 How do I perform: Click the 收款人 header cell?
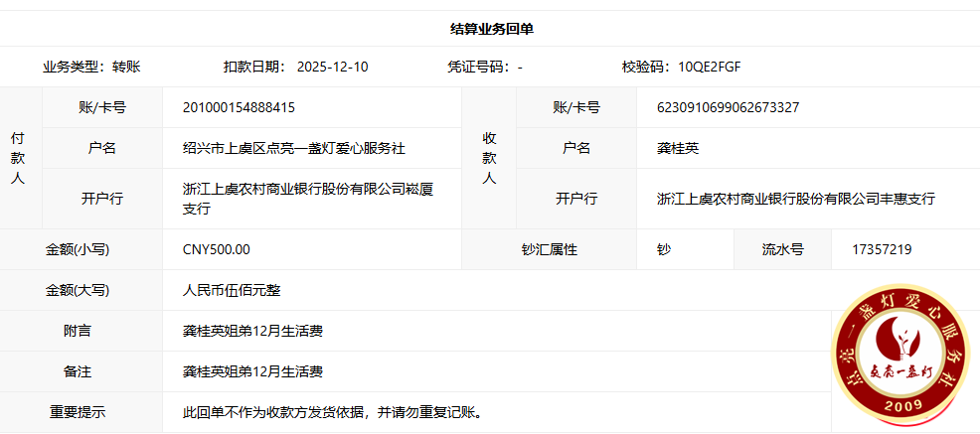click(489, 158)
